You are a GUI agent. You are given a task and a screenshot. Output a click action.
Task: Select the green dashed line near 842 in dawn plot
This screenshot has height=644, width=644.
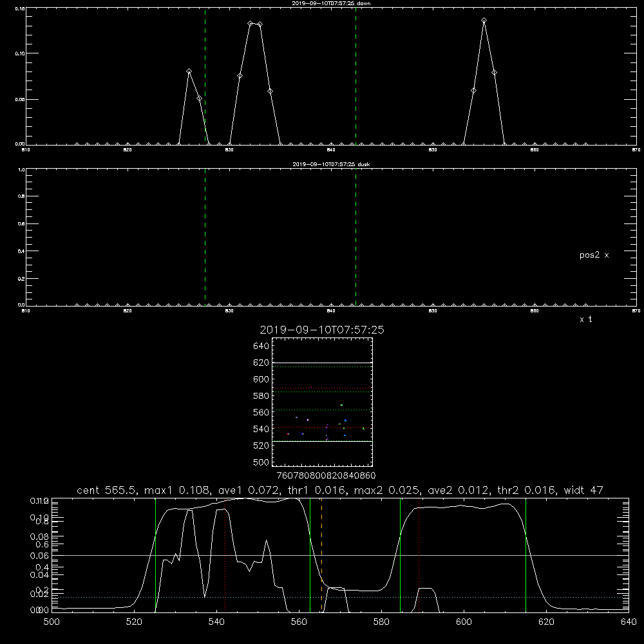coord(355,76)
